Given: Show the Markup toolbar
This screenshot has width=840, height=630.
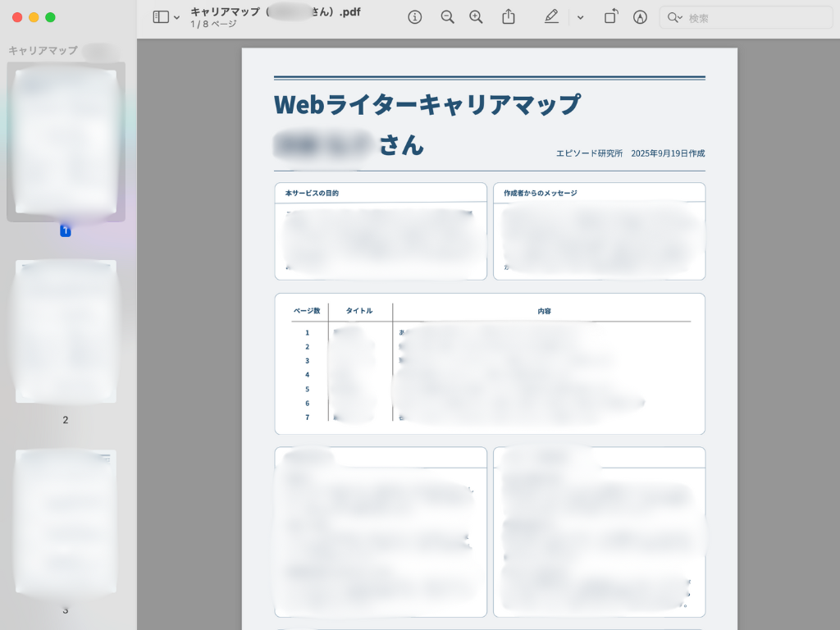Looking at the screenshot, I should point(641,17).
